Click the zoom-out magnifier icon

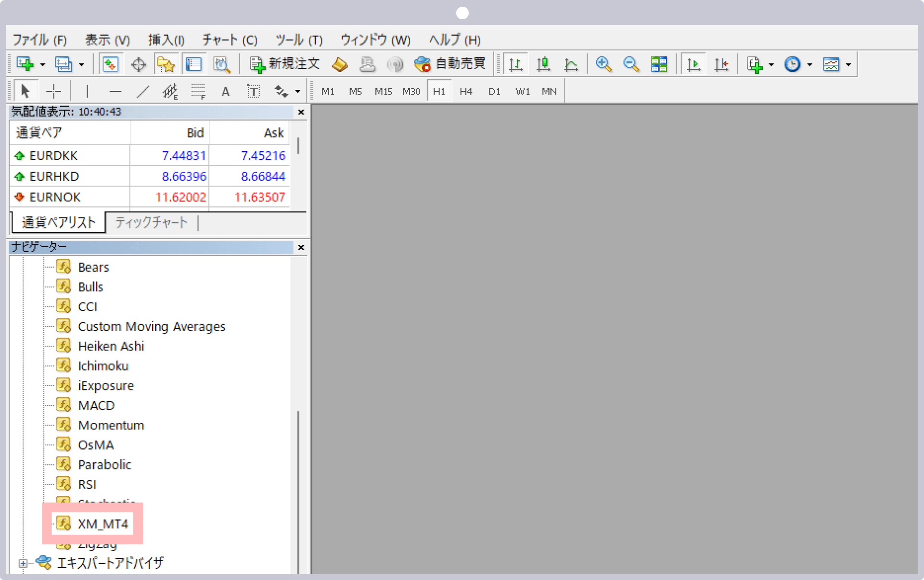click(x=629, y=63)
